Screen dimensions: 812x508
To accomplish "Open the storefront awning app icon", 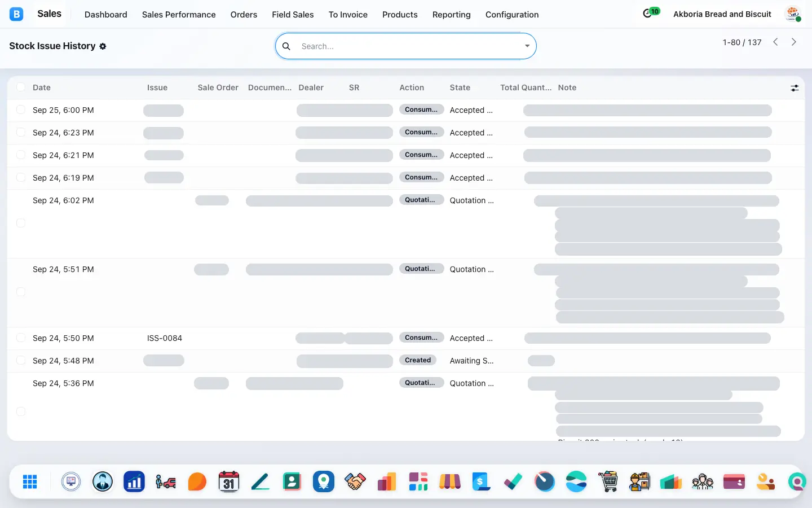I will [x=450, y=481].
